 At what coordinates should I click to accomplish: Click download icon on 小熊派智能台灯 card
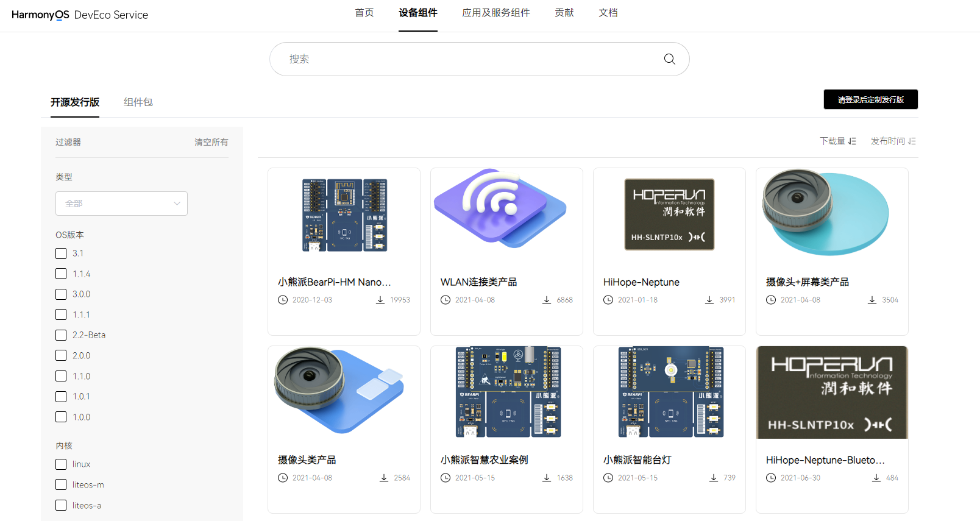point(714,478)
